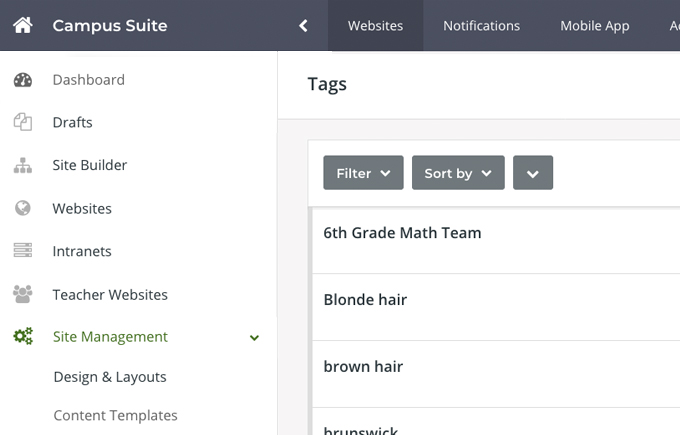
Task: Open the unlabeled chevron dropdown button
Action: 533,173
